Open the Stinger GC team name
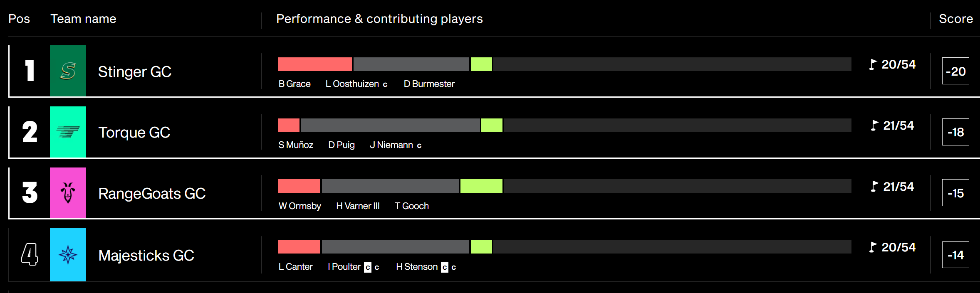 click(135, 71)
